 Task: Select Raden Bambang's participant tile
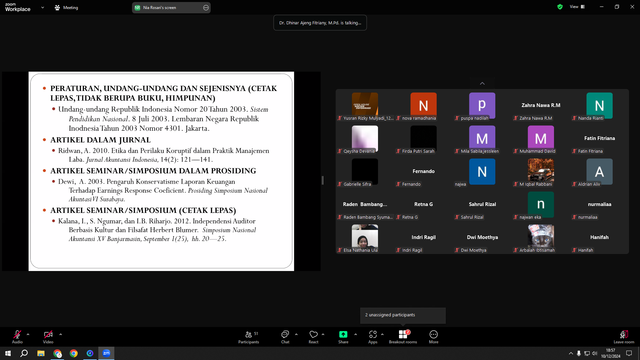[365, 205]
